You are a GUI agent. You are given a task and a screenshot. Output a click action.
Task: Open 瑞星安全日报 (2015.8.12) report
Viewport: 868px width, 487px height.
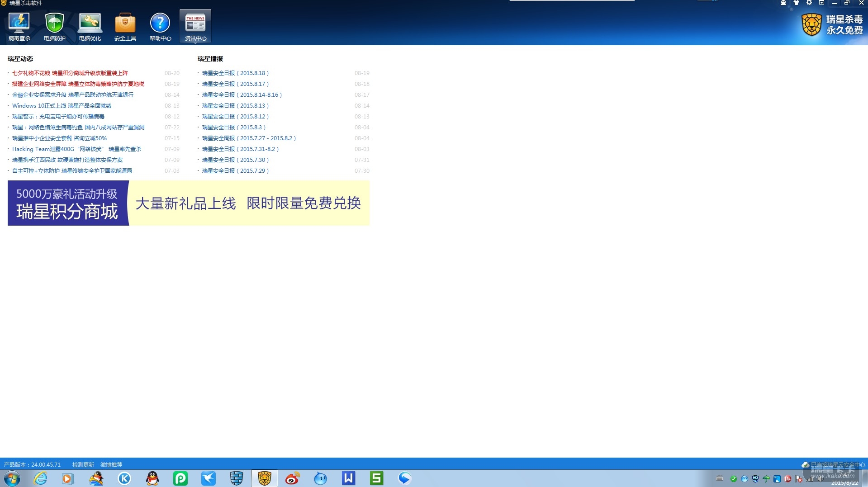[235, 117]
